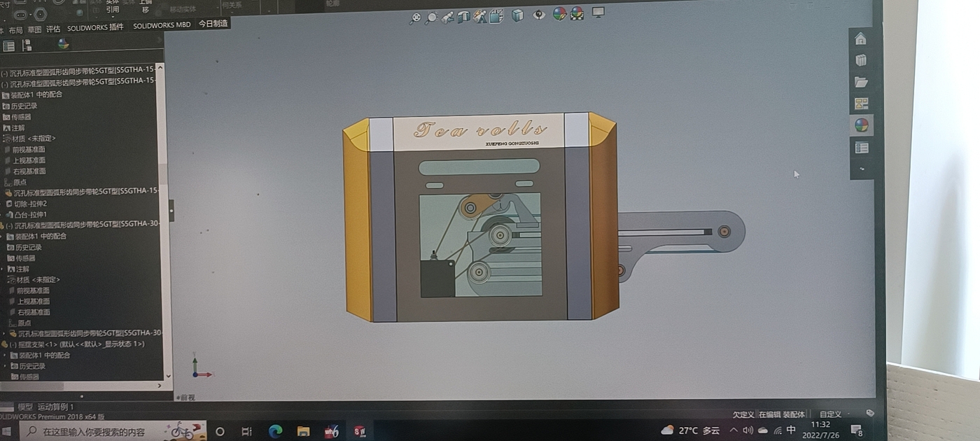The image size is (980, 441).
Task: Open the Section View tool
Action: click(x=463, y=17)
